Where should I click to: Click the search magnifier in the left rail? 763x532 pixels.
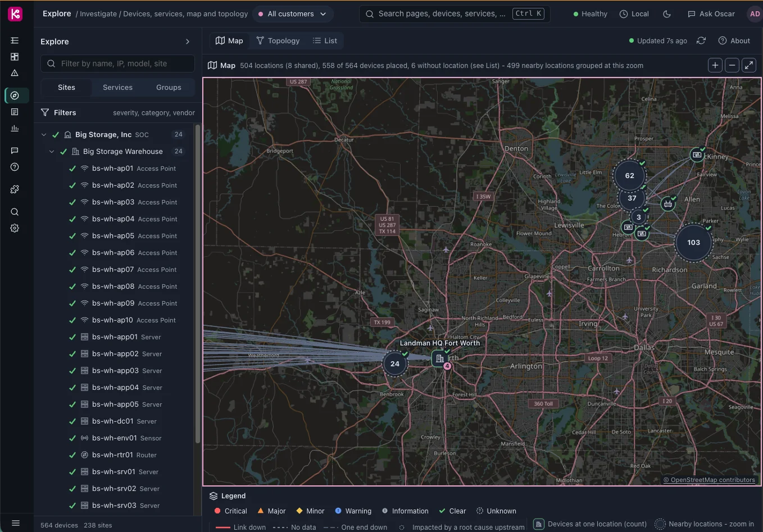pyautogui.click(x=15, y=212)
